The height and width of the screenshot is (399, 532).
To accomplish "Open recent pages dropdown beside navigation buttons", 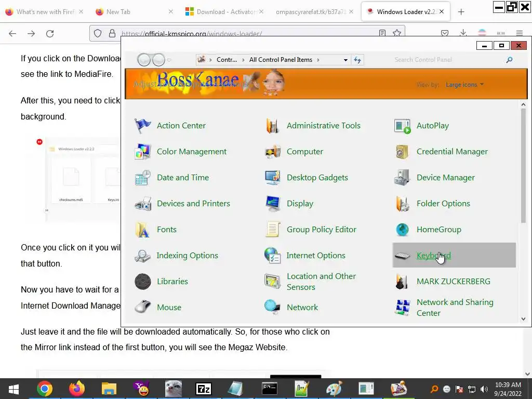I will pyautogui.click(x=169, y=60).
